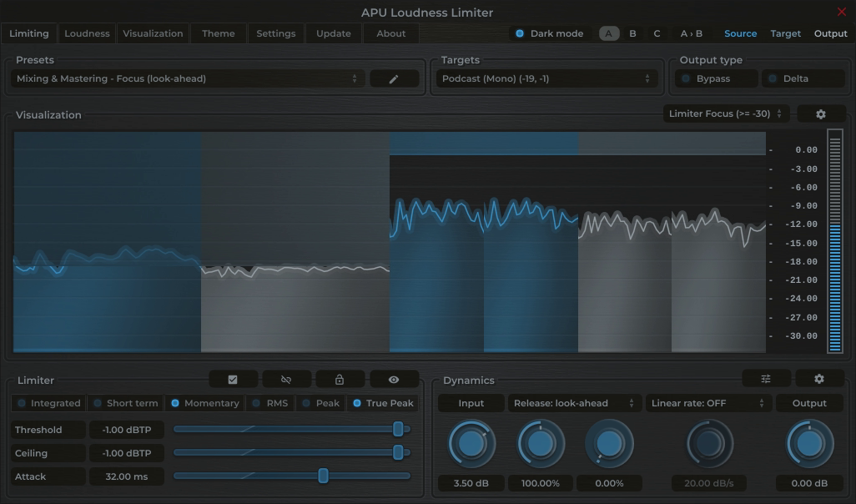Open the Visualization settings gear
The width and height of the screenshot is (856, 504).
pos(820,113)
